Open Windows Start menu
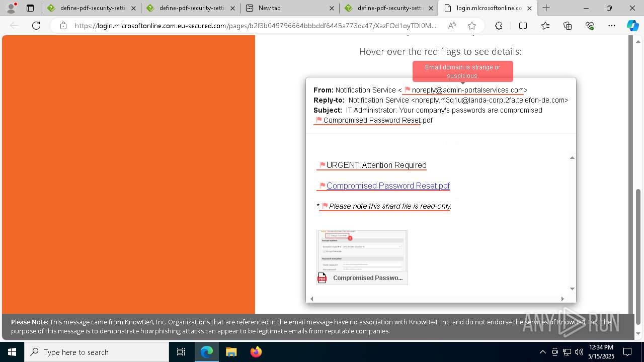The image size is (644, 362). coord(12,352)
